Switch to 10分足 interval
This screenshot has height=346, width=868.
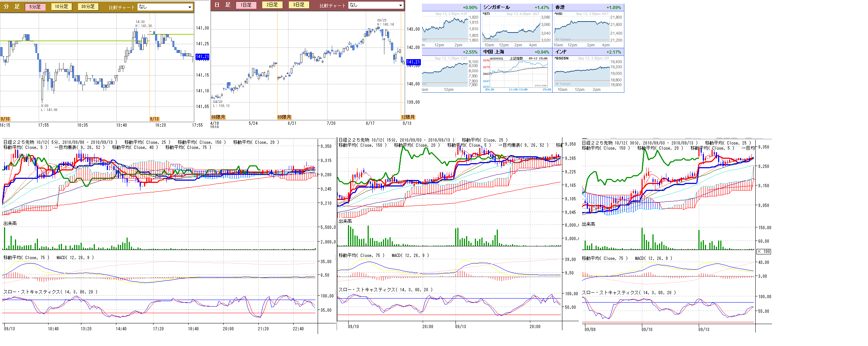coord(61,7)
